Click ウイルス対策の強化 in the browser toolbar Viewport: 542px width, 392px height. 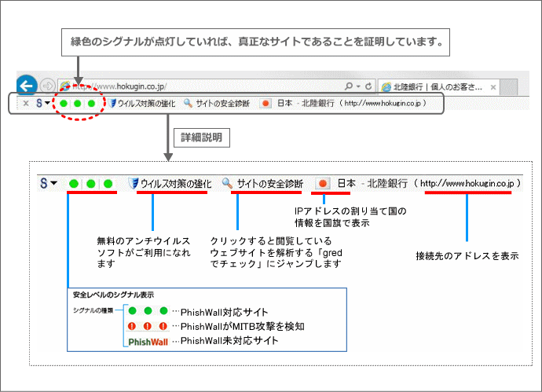click(x=147, y=104)
